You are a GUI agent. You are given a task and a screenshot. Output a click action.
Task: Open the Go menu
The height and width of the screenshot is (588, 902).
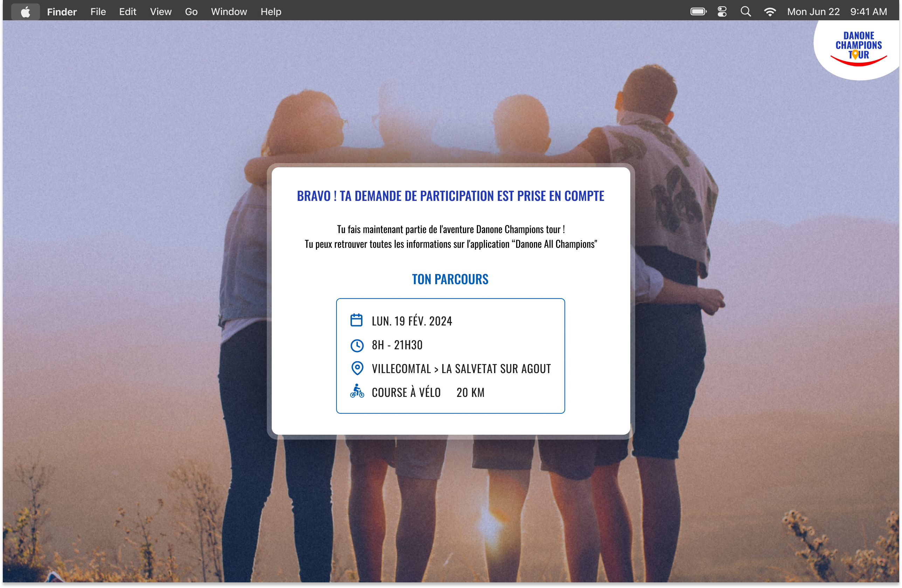pyautogui.click(x=192, y=12)
